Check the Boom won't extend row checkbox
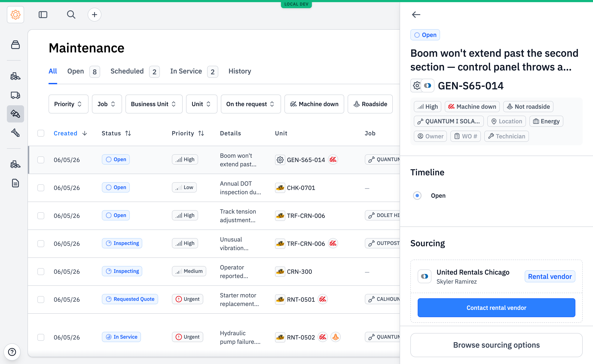Viewport: 593px width, 364px height. coord(41,160)
